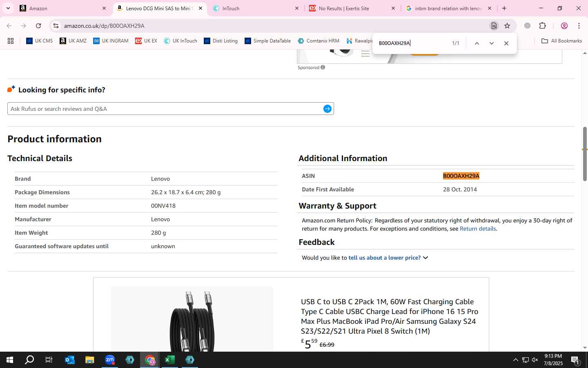The height and width of the screenshot is (368, 588).
Task: Submit the Rufus question arrow button
Action: [x=327, y=109]
